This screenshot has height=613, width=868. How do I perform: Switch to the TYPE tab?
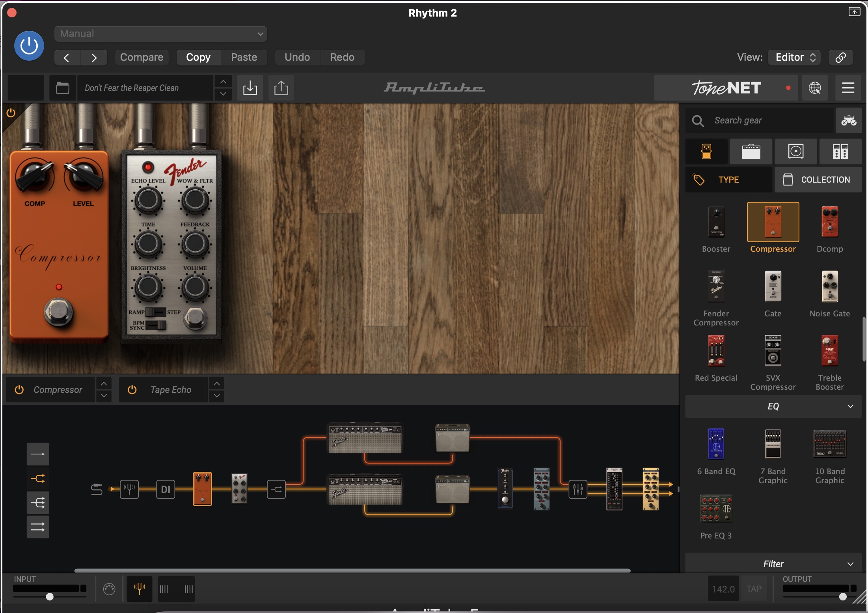tap(728, 180)
